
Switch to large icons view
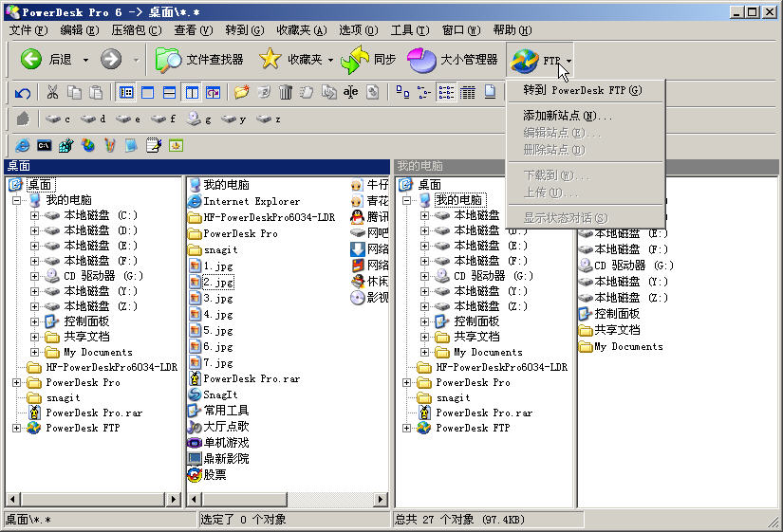click(x=402, y=92)
